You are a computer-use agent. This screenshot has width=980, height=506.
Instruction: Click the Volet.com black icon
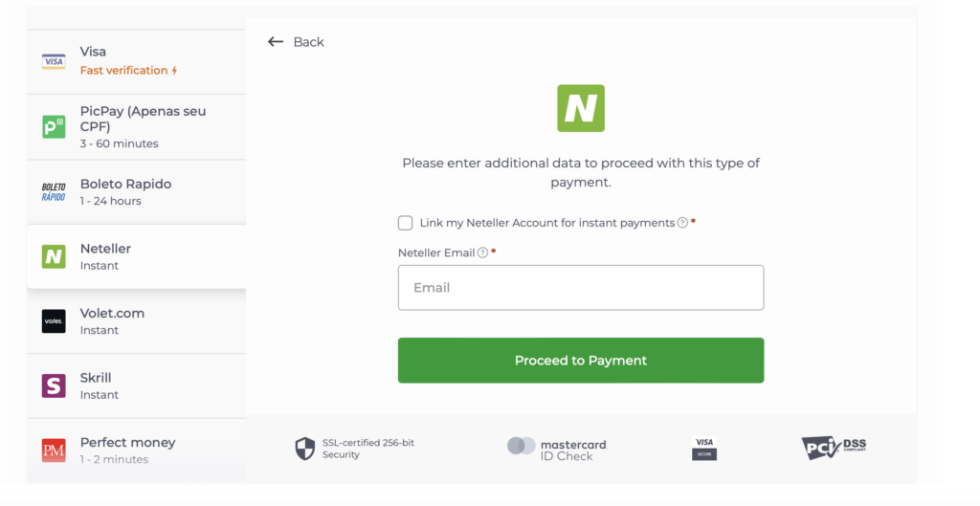coord(54,321)
